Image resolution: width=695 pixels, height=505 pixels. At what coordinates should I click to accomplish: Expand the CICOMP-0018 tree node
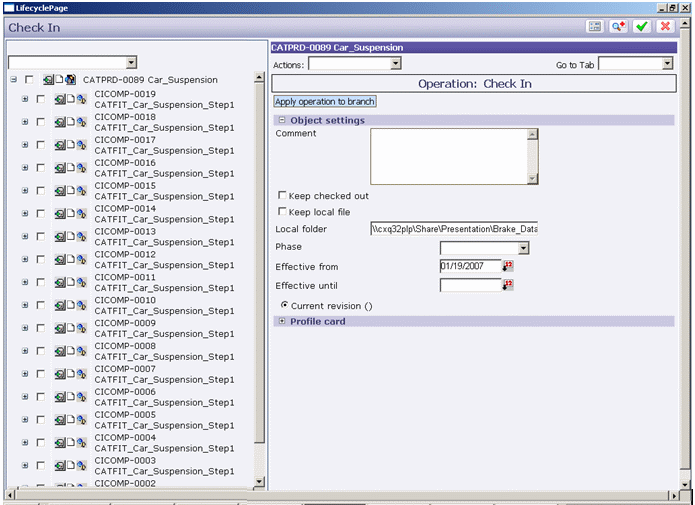(25, 122)
